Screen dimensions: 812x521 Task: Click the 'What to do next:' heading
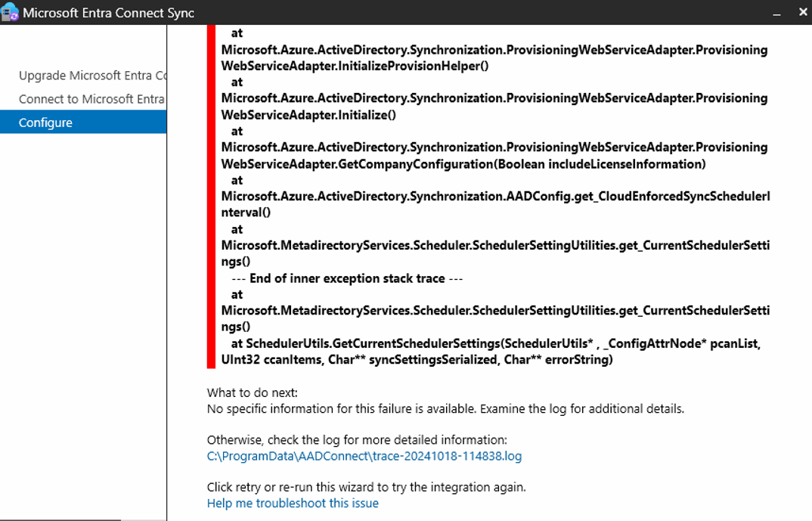pyautogui.click(x=253, y=392)
